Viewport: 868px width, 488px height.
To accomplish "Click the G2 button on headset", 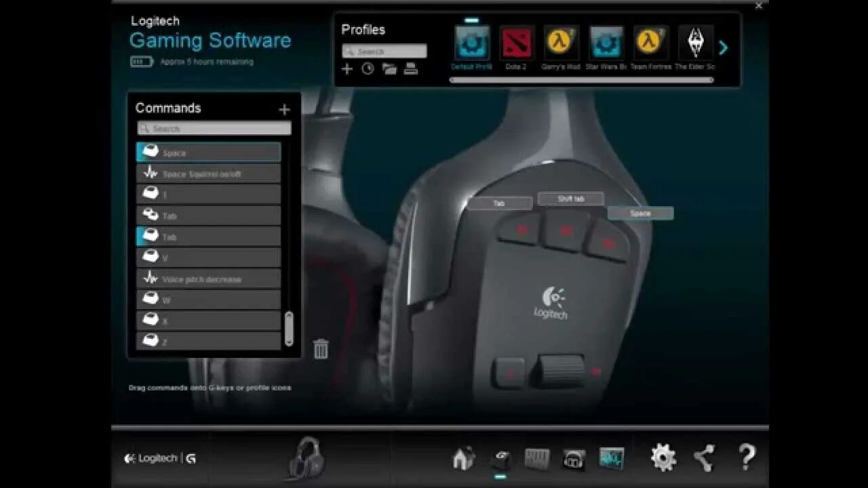I will pos(564,230).
